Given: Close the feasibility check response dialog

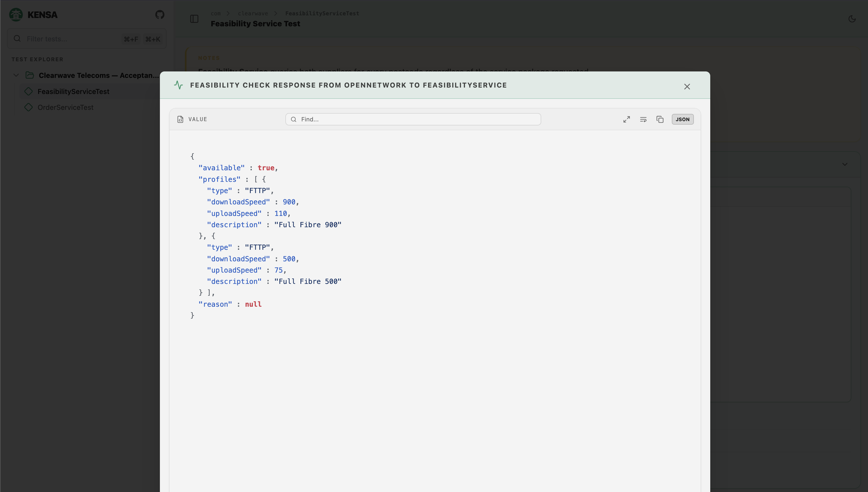Looking at the screenshot, I should click(x=687, y=86).
